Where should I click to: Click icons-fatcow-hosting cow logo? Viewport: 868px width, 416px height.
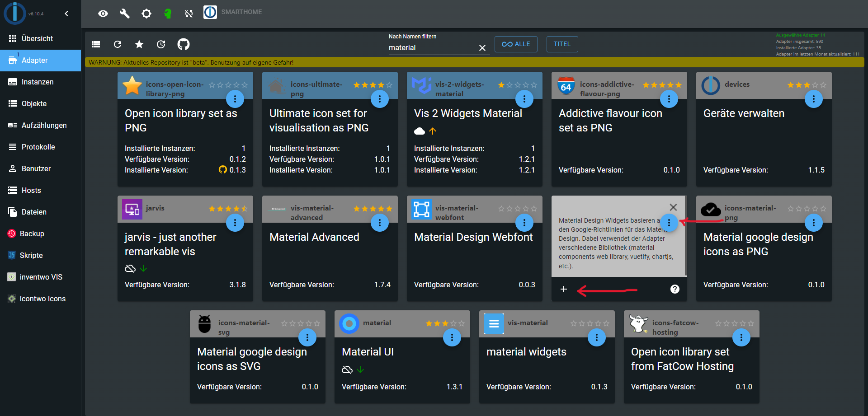point(638,323)
